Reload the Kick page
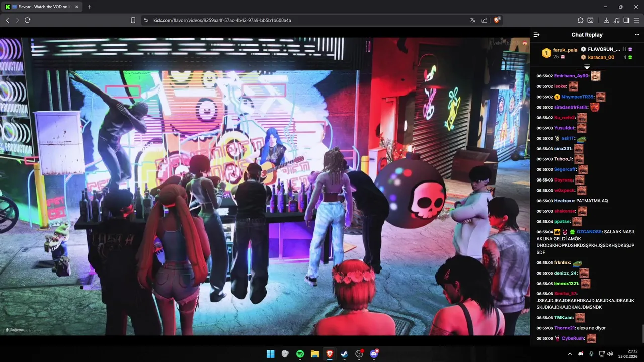 pos(27,20)
